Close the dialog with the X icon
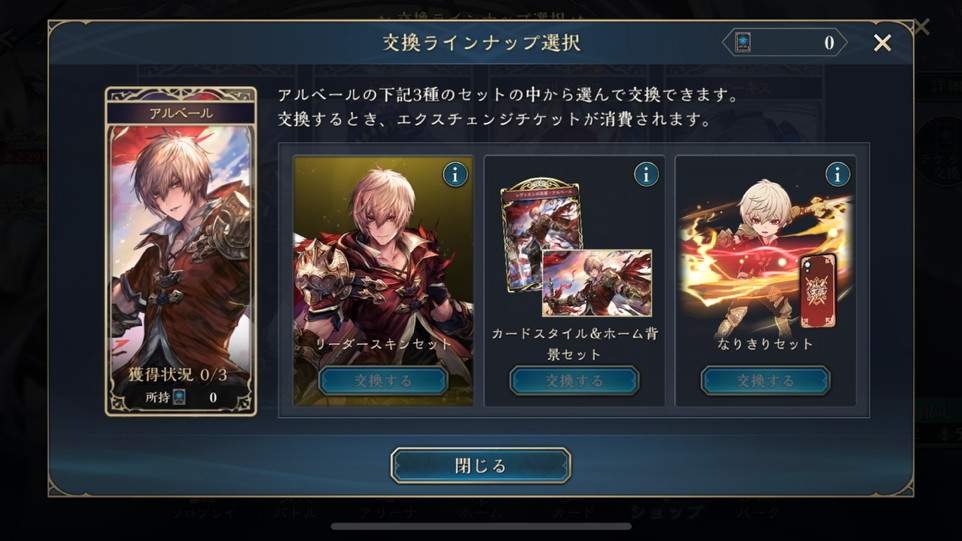Screen dimensions: 962x541 [x=882, y=43]
